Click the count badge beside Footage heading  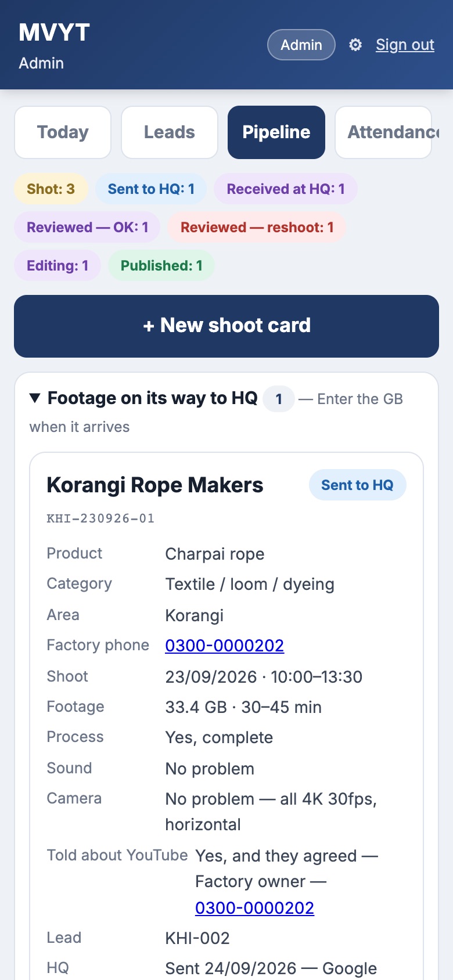click(x=279, y=399)
